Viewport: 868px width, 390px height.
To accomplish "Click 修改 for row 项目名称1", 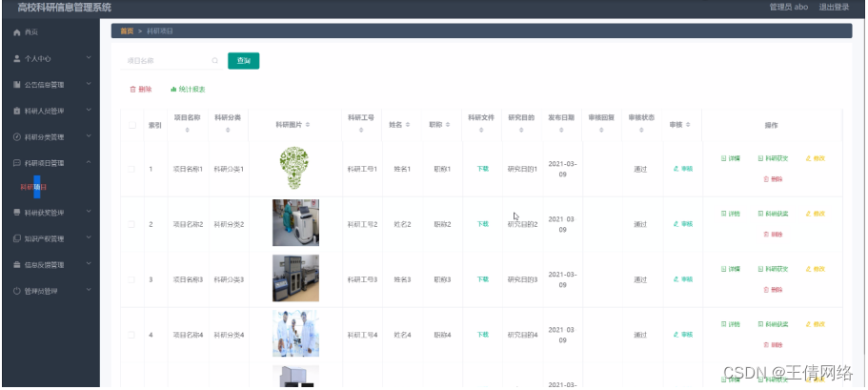I will coord(816,158).
